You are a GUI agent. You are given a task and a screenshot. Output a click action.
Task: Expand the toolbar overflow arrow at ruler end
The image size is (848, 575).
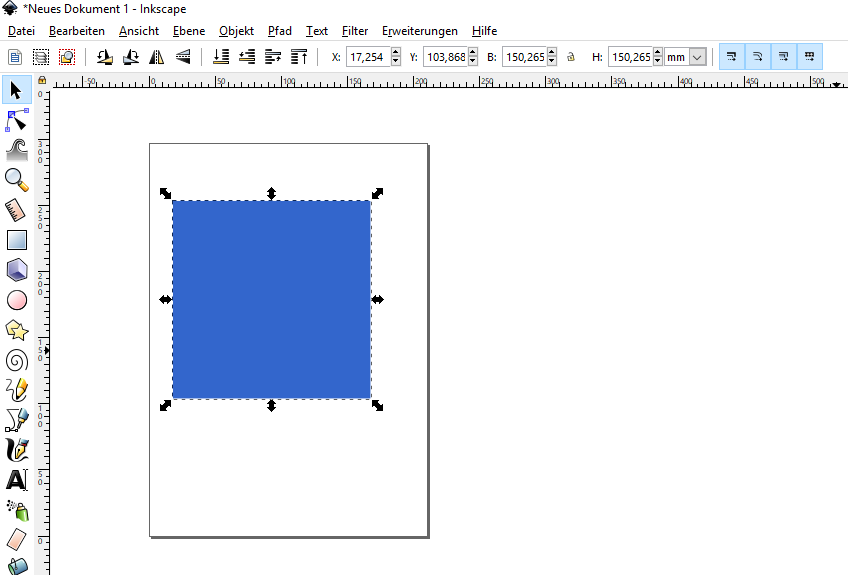tap(837, 84)
